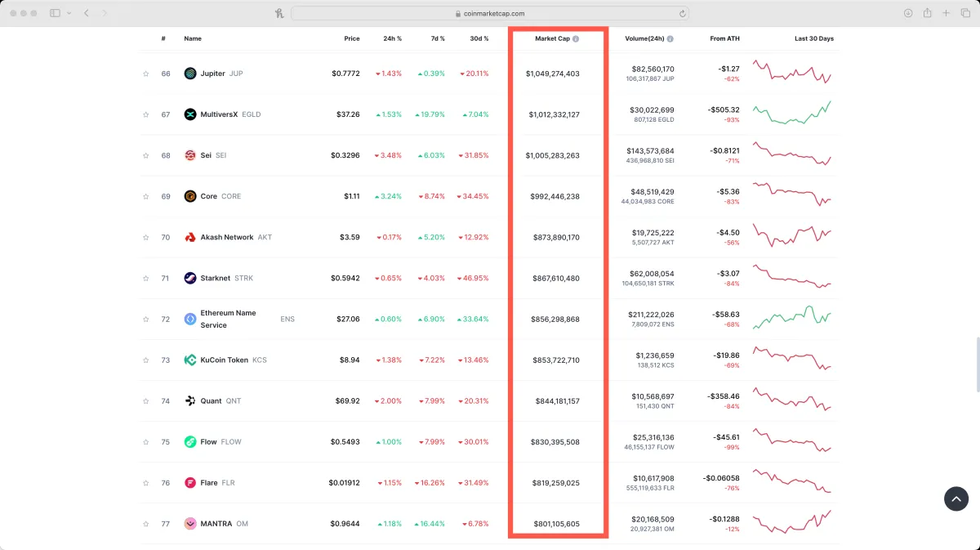Sort by the Volume(24h) header
This screenshot has height=550, width=980.
[x=644, y=38]
